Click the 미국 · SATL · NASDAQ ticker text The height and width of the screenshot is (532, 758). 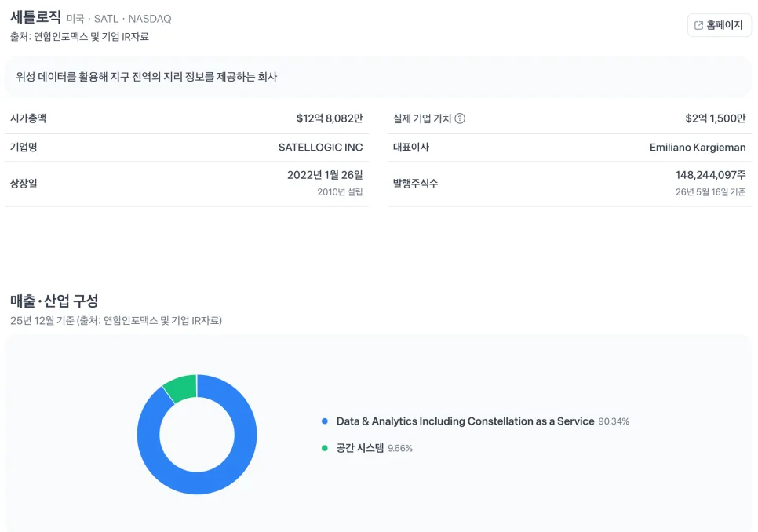tap(119, 19)
